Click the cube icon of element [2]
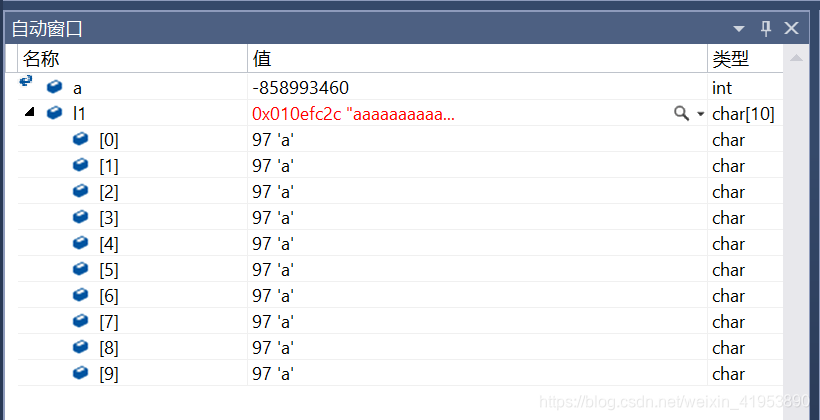The height and width of the screenshot is (420, 820). pos(81,191)
